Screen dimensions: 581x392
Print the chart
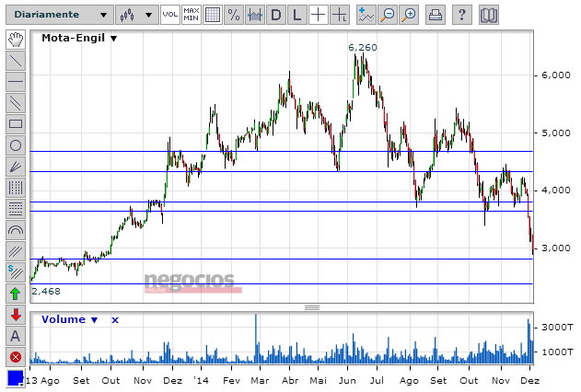coord(435,15)
